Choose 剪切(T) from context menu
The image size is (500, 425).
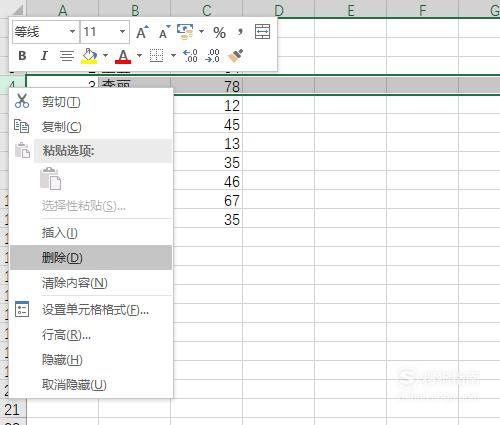point(91,102)
